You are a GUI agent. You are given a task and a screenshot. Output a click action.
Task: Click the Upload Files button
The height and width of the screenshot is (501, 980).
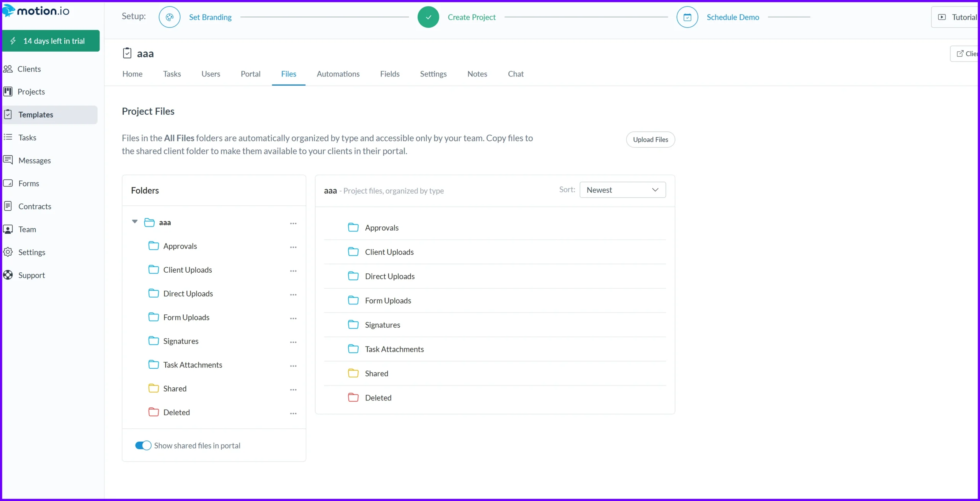650,139
